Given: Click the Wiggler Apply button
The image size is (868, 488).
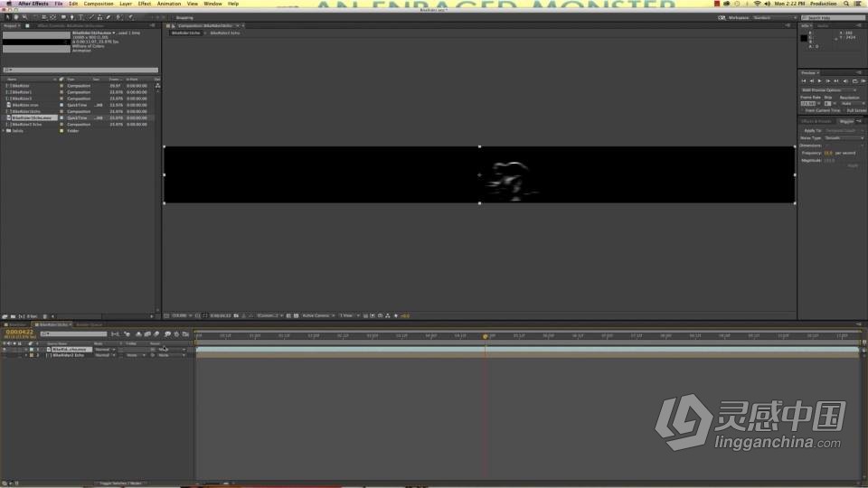Looking at the screenshot, I should 853,165.
